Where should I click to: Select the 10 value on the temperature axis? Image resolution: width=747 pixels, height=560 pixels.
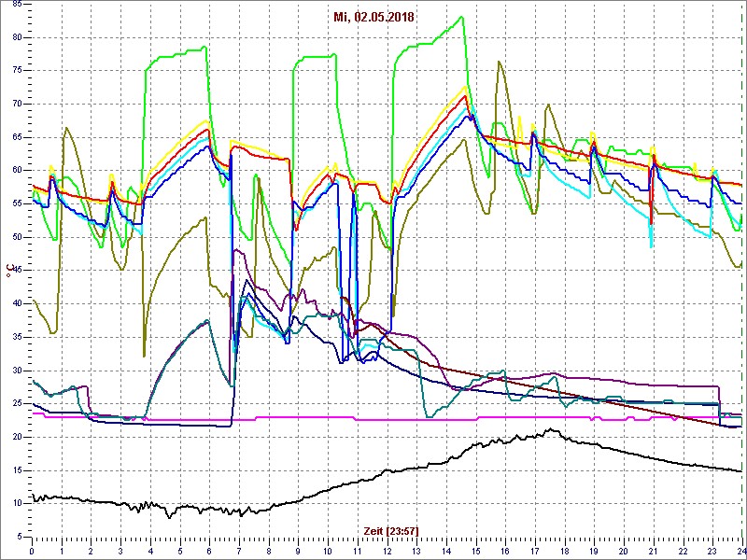tap(16, 504)
